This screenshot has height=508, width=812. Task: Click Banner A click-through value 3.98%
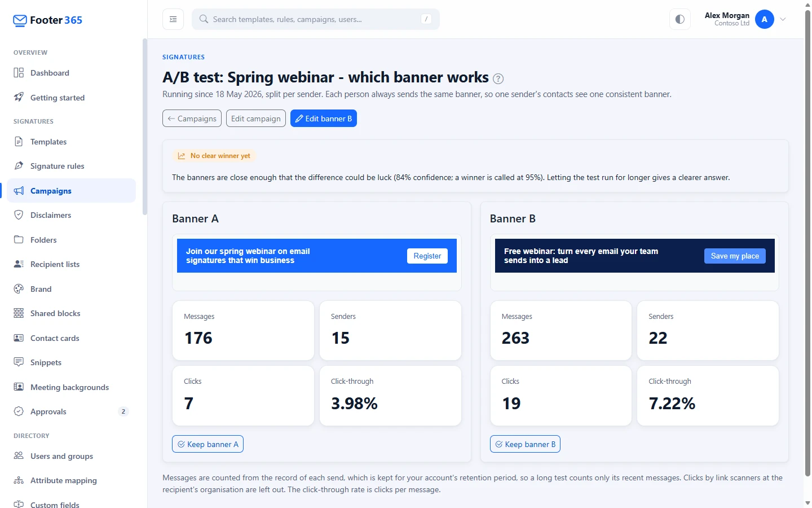pyautogui.click(x=354, y=404)
